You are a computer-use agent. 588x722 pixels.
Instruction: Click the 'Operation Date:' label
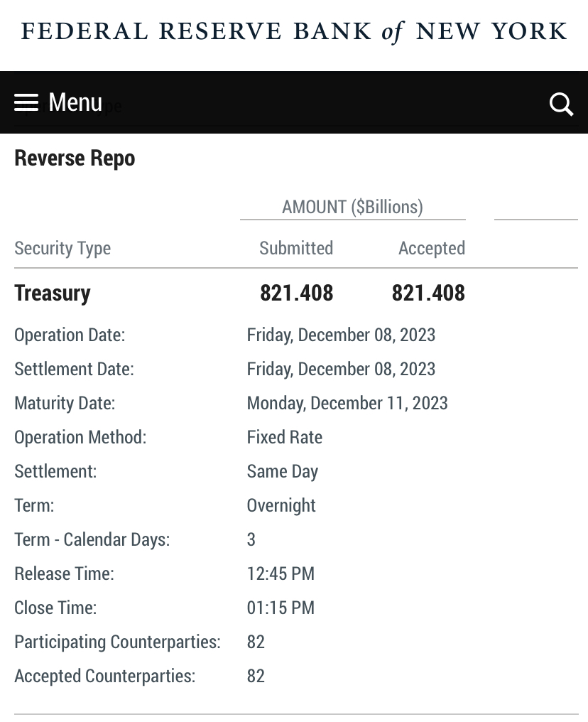[x=70, y=335]
